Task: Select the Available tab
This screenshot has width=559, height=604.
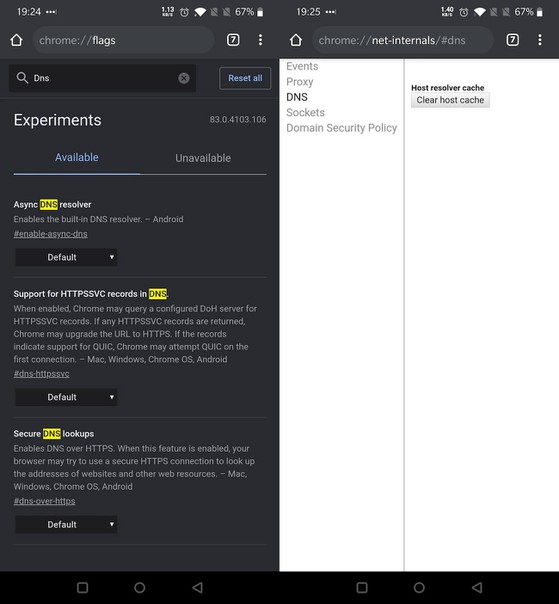Action: click(x=77, y=158)
